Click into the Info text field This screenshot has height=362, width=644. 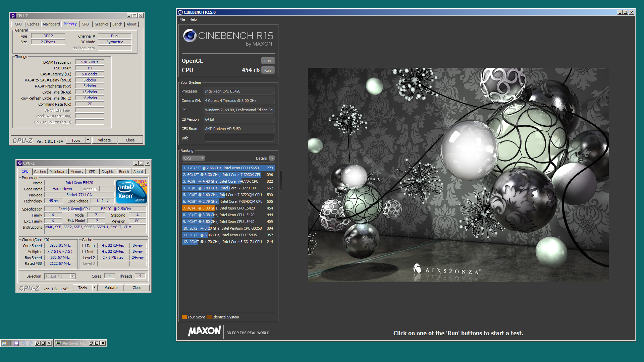click(x=239, y=138)
